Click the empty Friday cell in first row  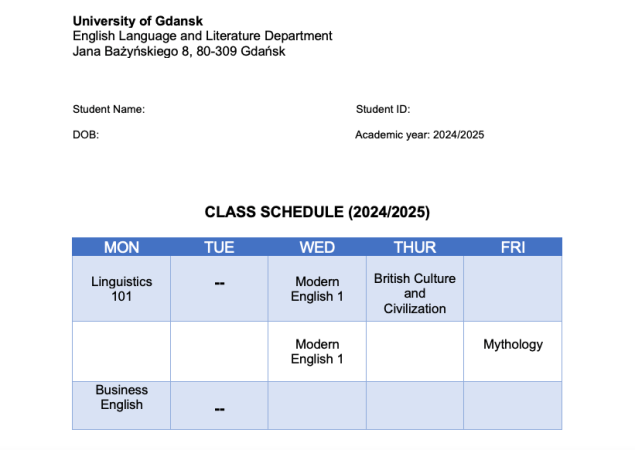(x=513, y=289)
